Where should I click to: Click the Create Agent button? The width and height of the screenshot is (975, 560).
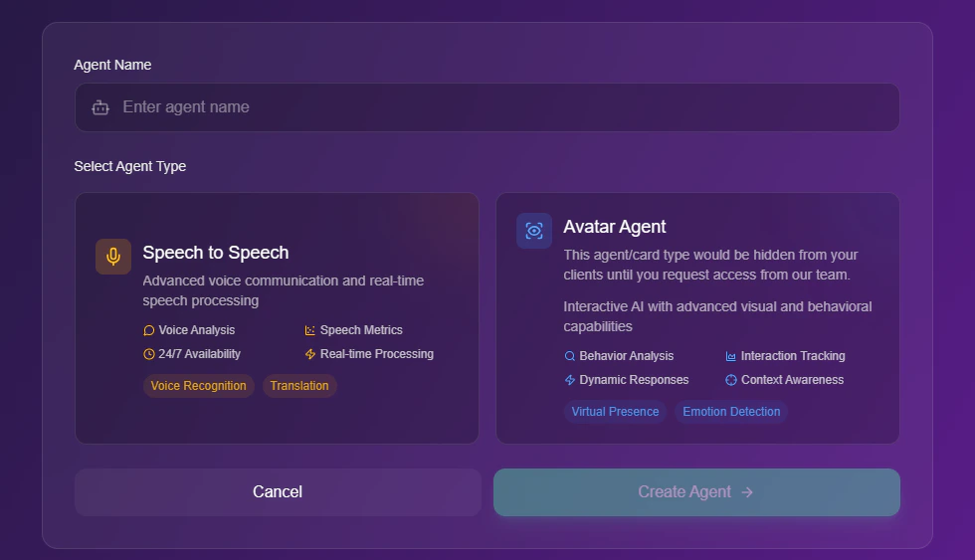pos(696,492)
